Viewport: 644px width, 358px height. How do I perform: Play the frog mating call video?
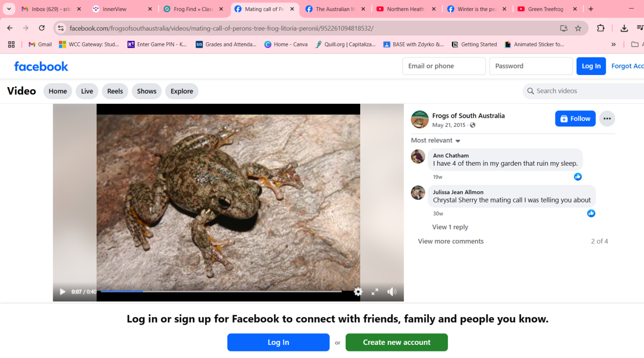[62, 292]
